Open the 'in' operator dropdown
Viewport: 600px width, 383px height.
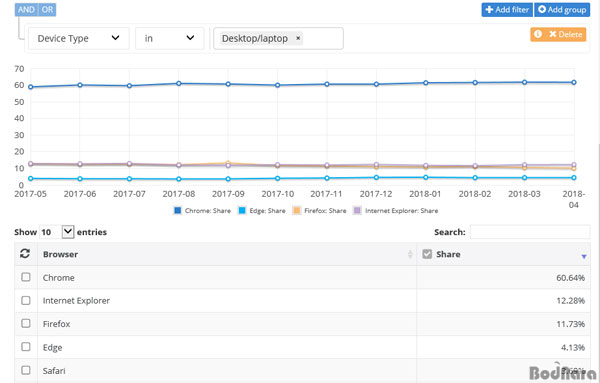tap(169, 38)
